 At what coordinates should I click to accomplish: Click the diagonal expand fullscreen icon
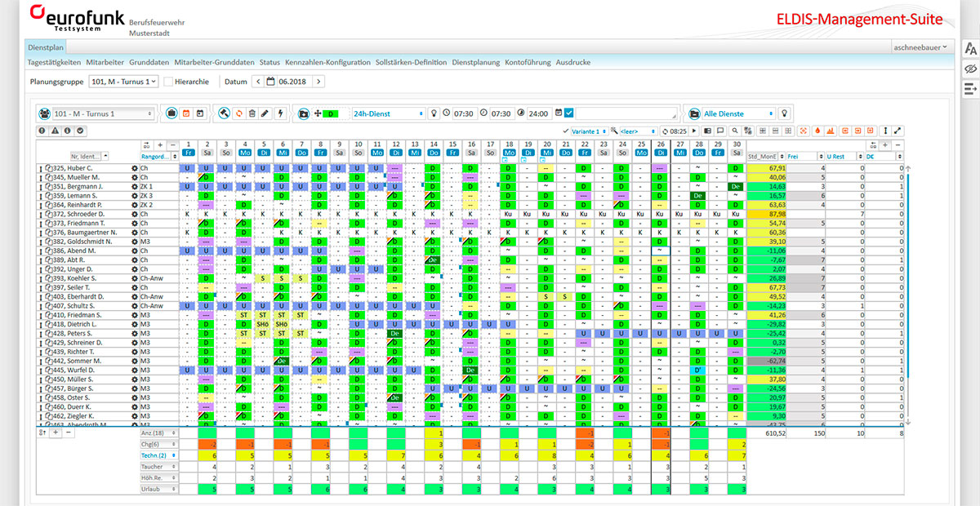tap(898, 131)
